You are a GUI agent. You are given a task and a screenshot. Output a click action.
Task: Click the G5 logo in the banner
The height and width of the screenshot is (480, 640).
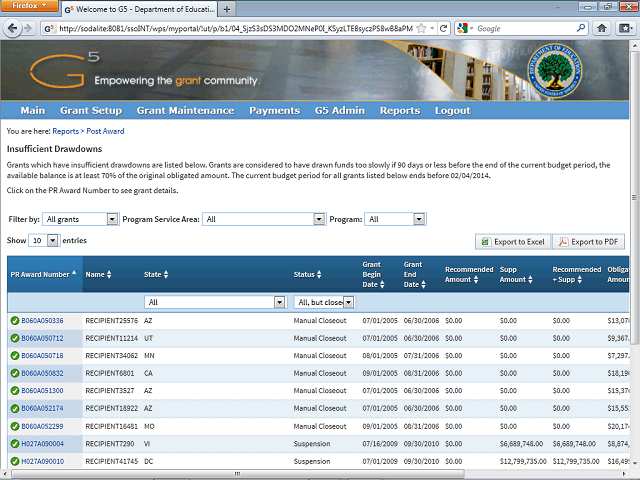(65, 69)
